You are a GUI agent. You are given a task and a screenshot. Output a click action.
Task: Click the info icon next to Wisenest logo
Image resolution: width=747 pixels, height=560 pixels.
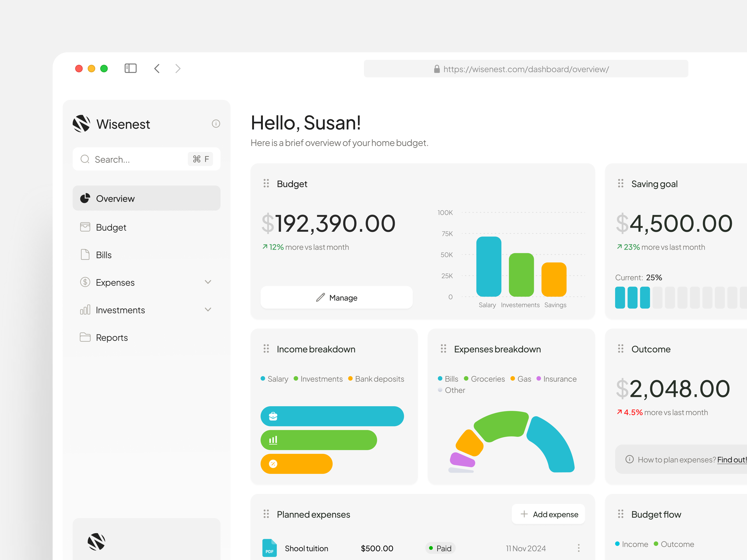pos(216,123)
